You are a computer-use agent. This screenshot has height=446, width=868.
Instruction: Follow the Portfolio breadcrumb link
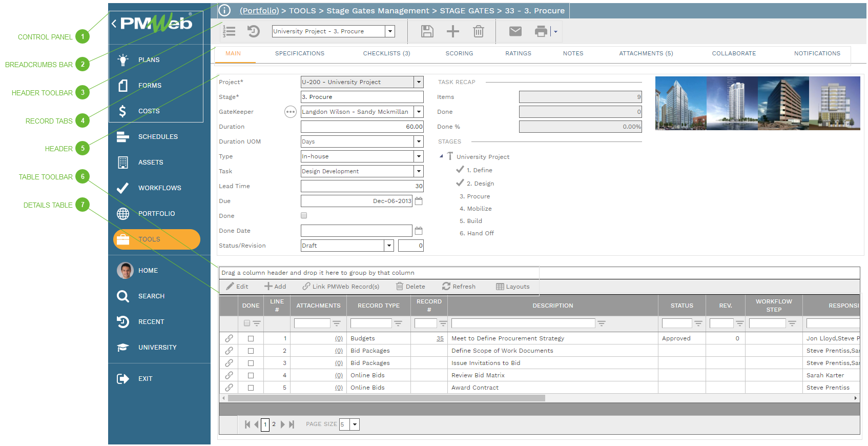click(x=259, y=11)
